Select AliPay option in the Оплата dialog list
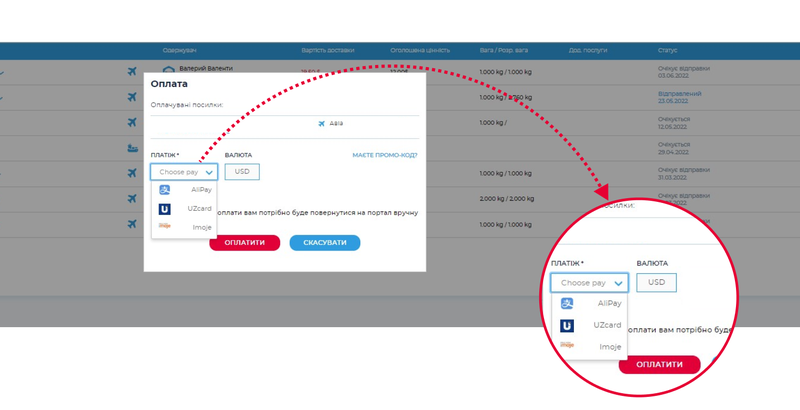Image resolution: width=800 pixels, height=410 pixels. pos(184,190)
